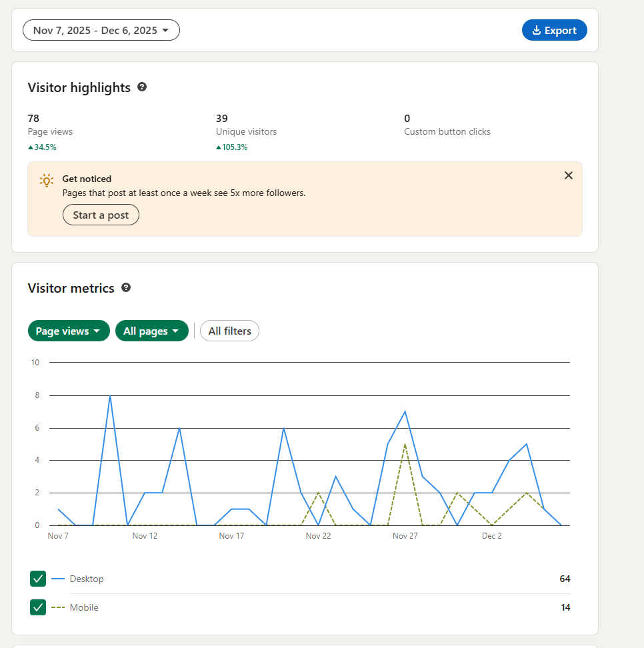Click the blue Desktop legend line

(58, 579)
